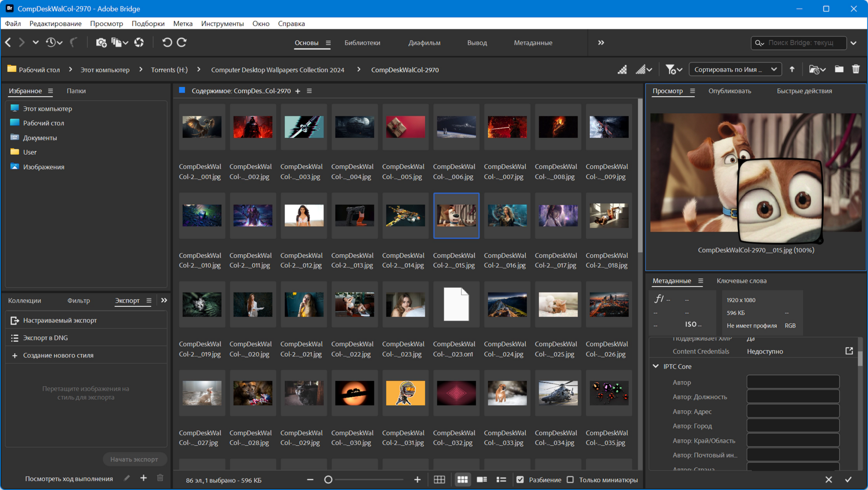This screenshot has width=868, height=490.
Task: Go forward using the forward arrow
Action: (x=22, y=42)
